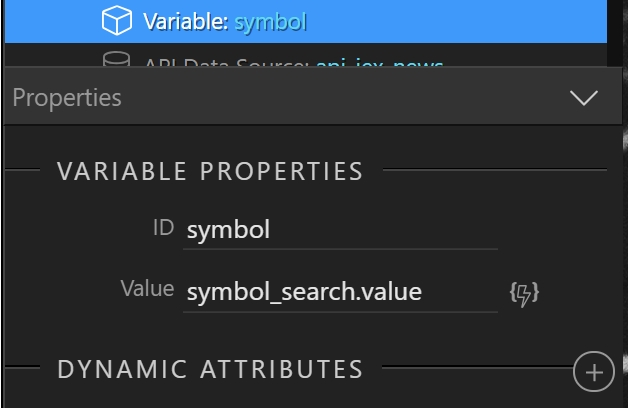Click the DYNAMIC ATTRIBUTES section heading
Screen dimensions: 628x408
[210, 369]
